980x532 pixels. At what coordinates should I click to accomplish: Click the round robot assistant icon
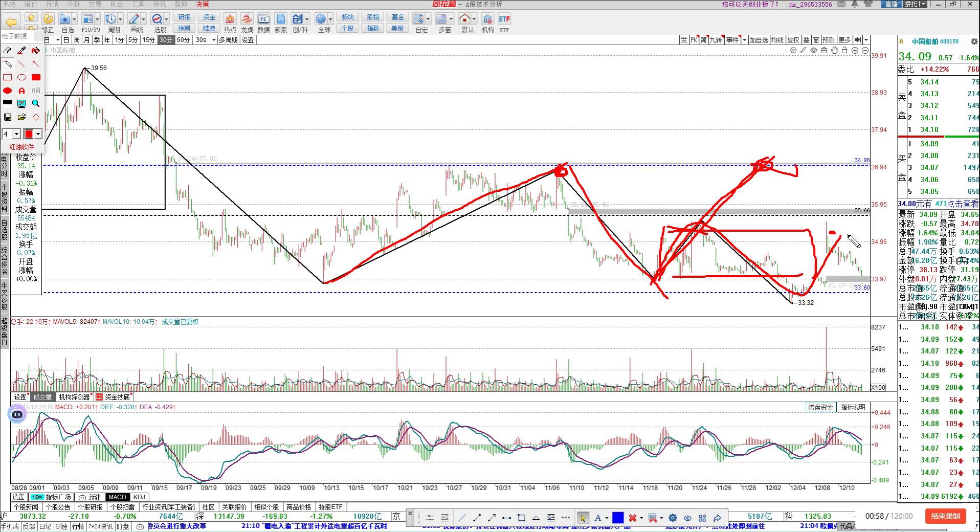(17, 414)
